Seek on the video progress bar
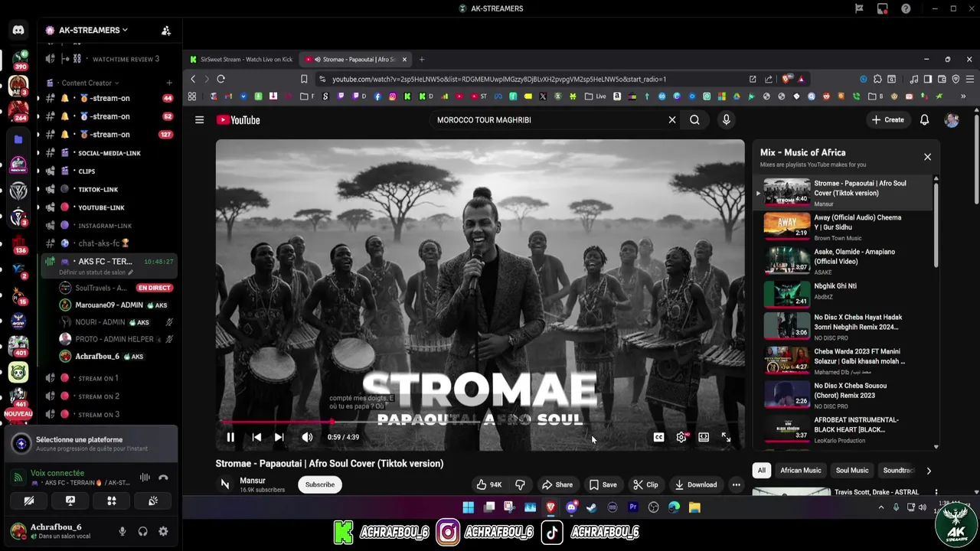 pyautogui.click(x=479, y=422)
